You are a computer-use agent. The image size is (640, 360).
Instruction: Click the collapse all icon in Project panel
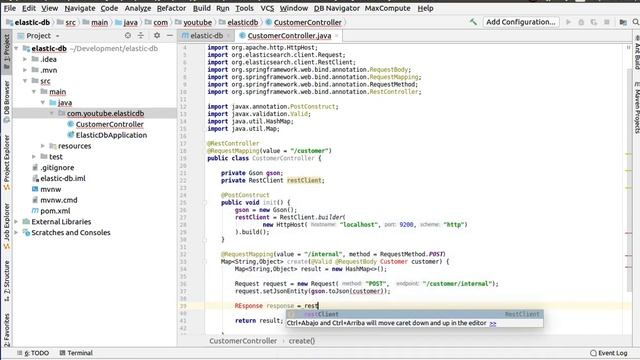point(141,36)
